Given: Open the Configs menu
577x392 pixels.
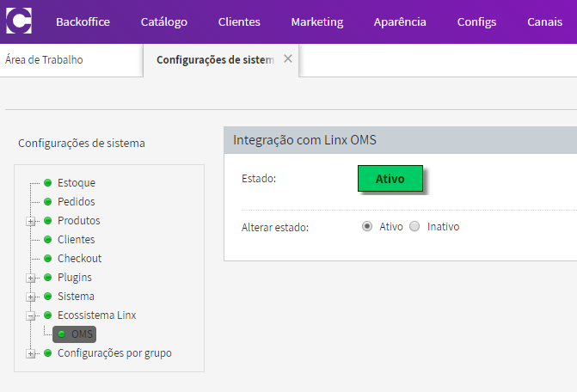Looking at the screenshot, I should pyautogui.click(x=476, y=22).
